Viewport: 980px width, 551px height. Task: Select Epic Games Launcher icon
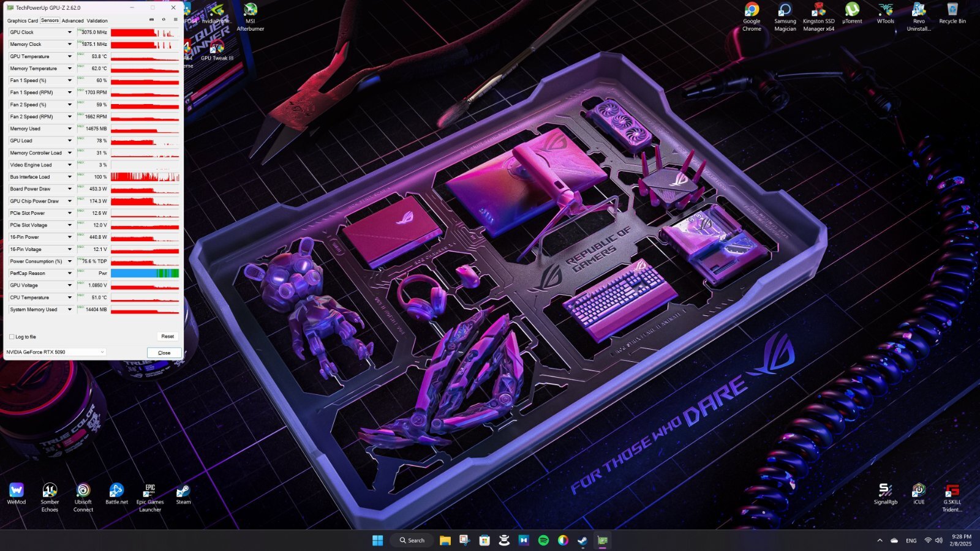[x=150, y=498]
